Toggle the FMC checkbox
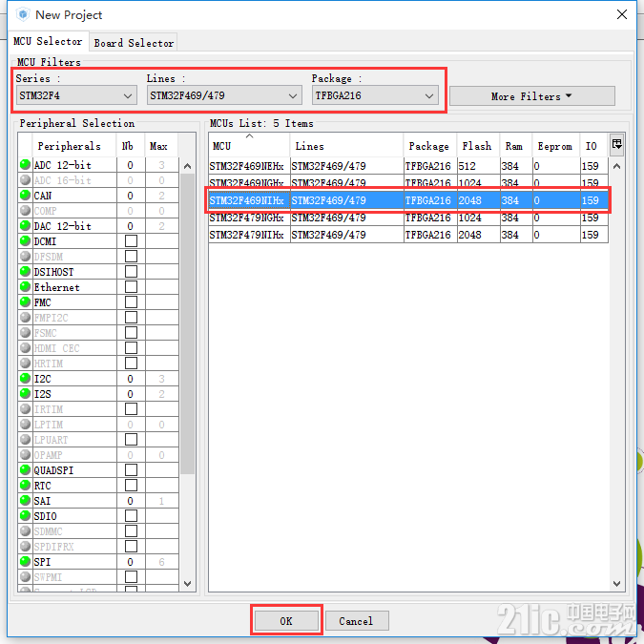This screenshot has height=644, width=644. point(131,301)
